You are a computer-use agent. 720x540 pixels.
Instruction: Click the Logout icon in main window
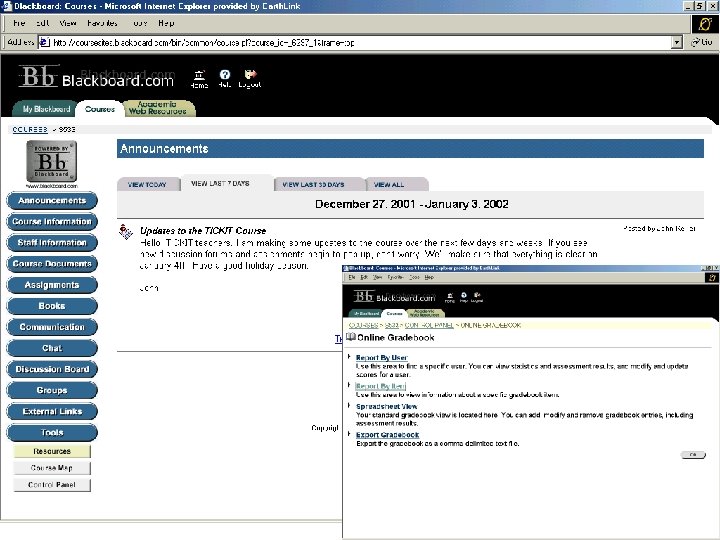[250, 78]
